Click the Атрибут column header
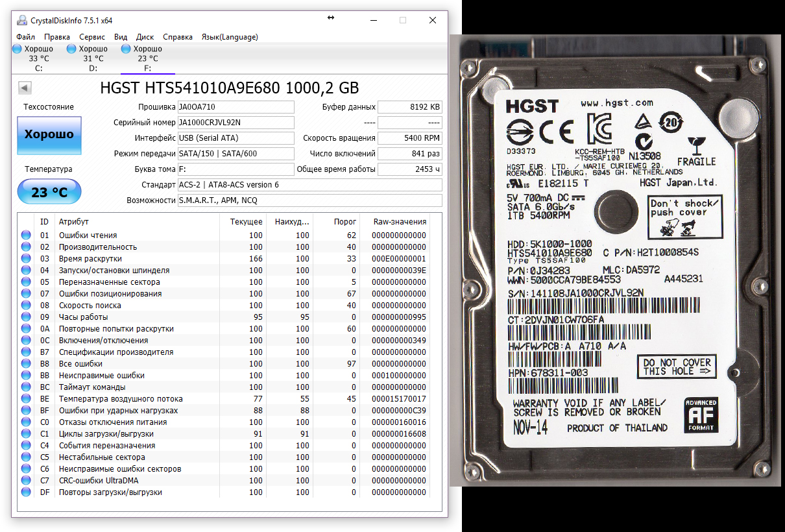 coord(137,222)
